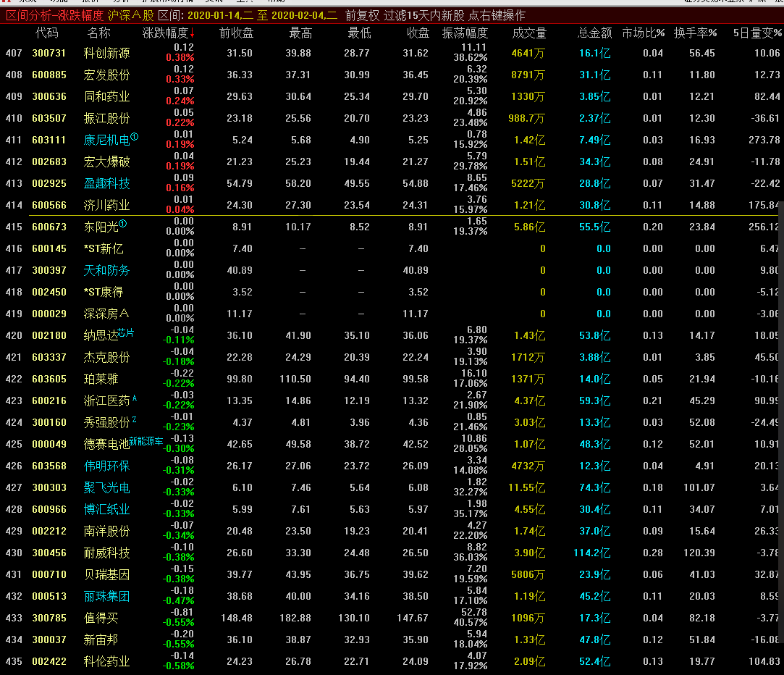
Task: Sort the list by 换手率% column
Action: point(695,33)
